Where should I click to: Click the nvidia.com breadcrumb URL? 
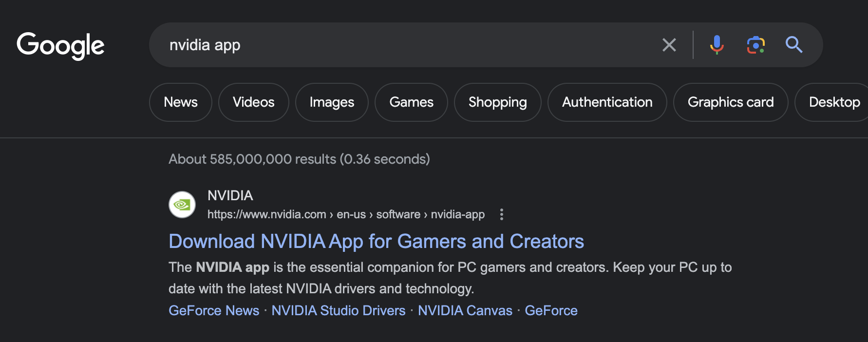(346, 214)
